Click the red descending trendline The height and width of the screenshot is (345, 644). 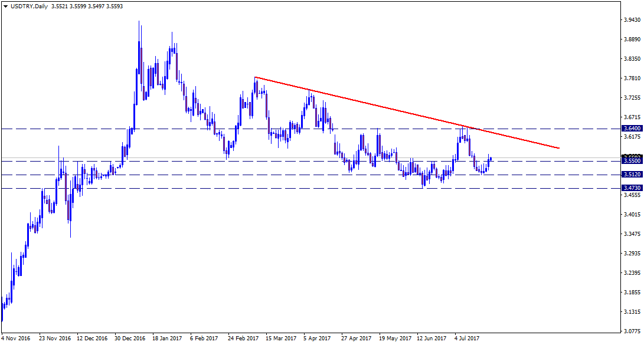coord(407,112)
